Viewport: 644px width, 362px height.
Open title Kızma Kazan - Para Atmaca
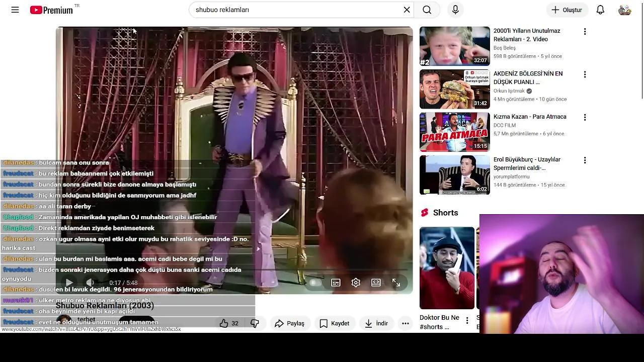(530, 117)
